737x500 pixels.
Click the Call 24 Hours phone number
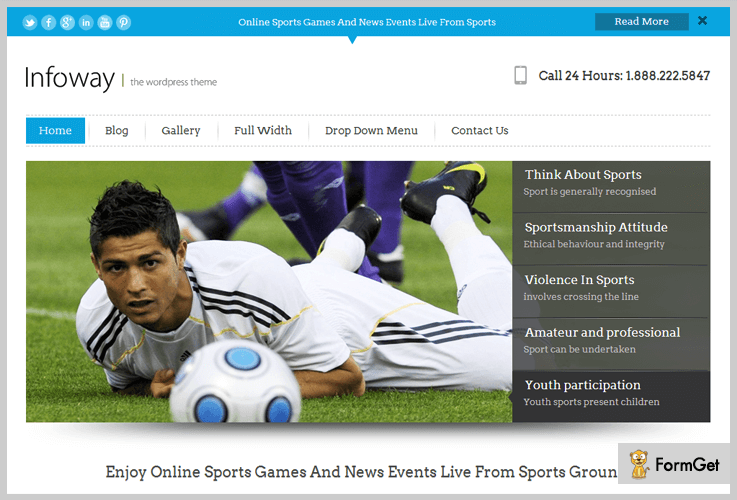[624, 76]
